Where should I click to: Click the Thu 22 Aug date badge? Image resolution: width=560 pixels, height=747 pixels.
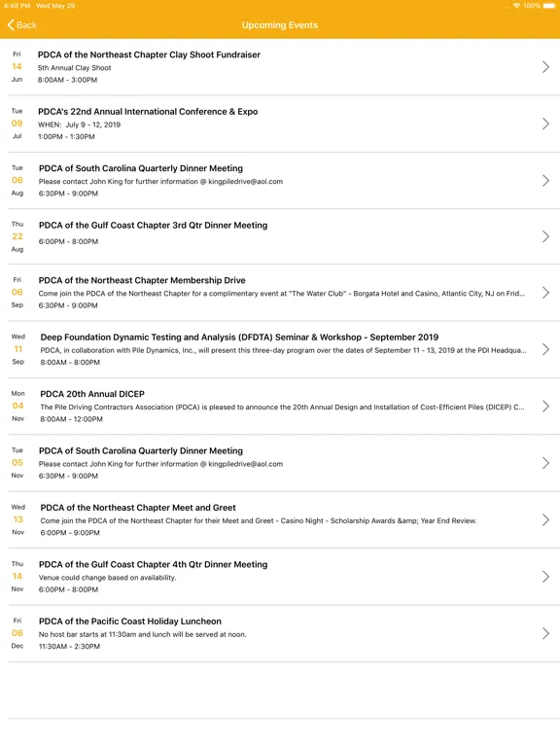[x=17, y=236]
